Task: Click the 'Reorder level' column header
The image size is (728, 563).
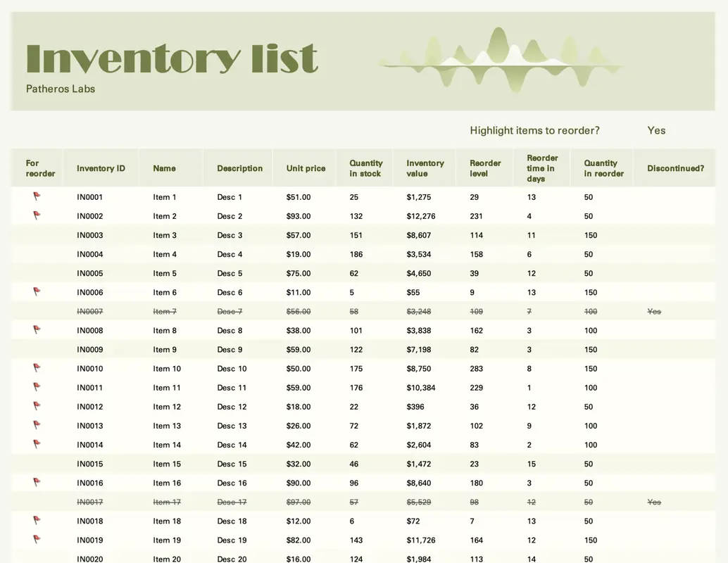Action: click(485, 168)
